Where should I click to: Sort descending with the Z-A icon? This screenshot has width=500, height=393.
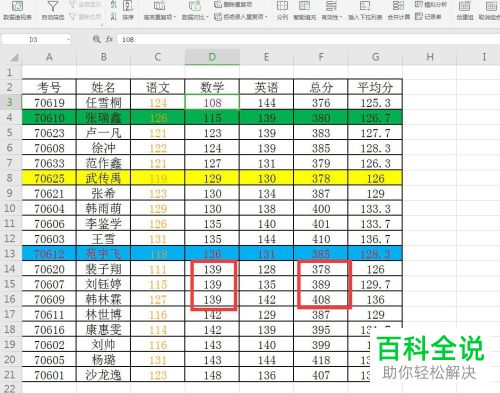[114, 17]
